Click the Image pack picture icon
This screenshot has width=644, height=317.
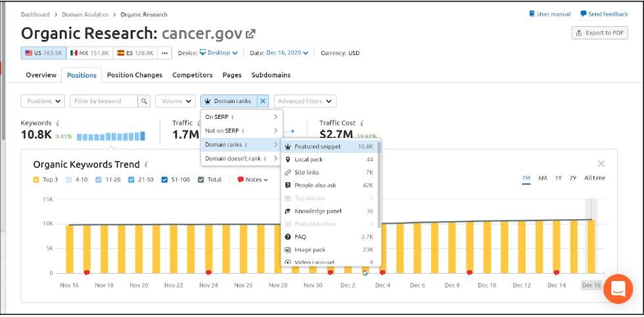[288, 250]
